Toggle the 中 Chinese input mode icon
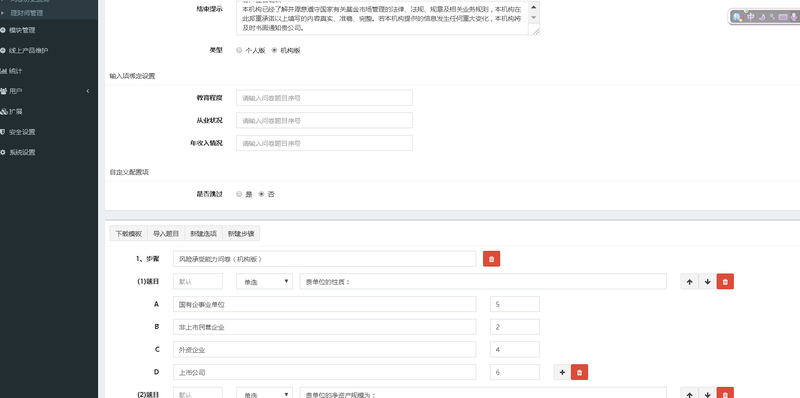 click(x=751, y=17)
